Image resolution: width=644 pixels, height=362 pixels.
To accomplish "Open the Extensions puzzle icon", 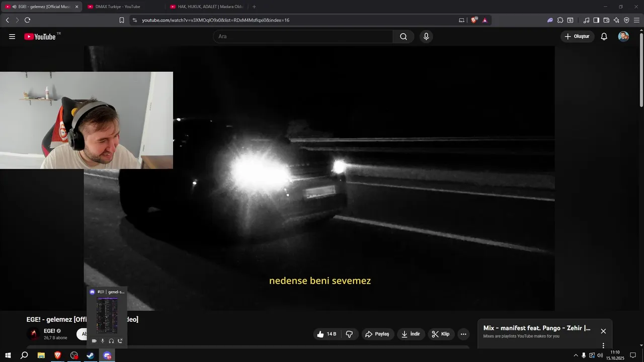I will click(x=560, y=20).
